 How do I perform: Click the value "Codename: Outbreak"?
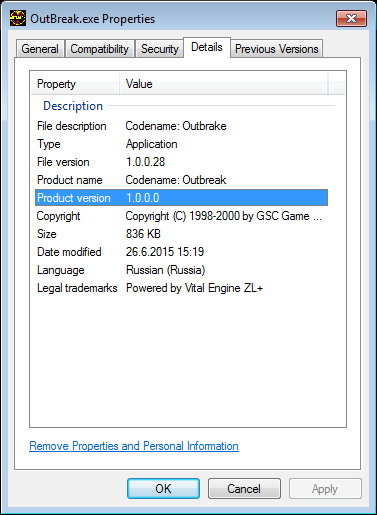click(x=176, y=180)
